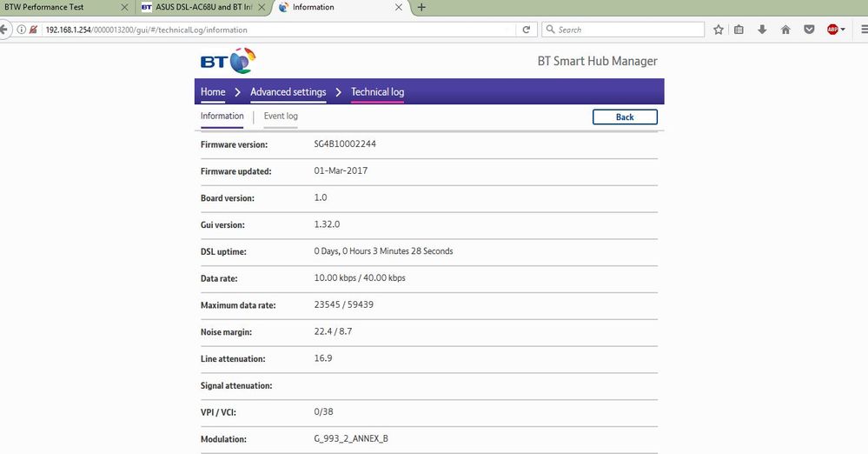This screenshot has height=454, width=868.
Task: Click the search magnifier icon
Action: pos(550,30)
